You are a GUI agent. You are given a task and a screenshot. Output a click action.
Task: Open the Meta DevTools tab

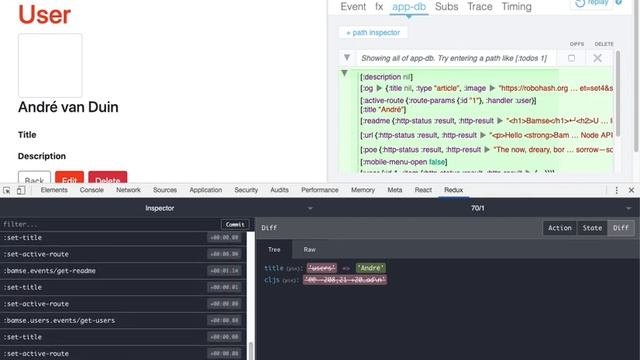tap(395, 190)
